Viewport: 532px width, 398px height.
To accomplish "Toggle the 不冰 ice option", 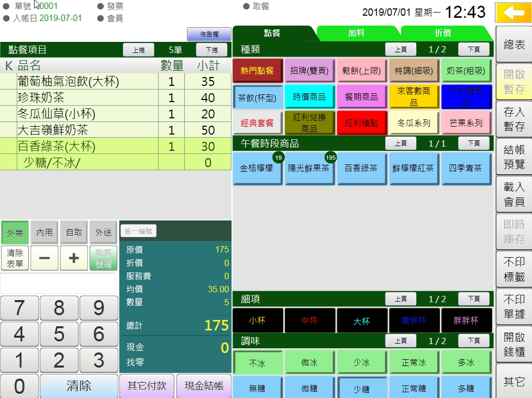I will [258, 363].
